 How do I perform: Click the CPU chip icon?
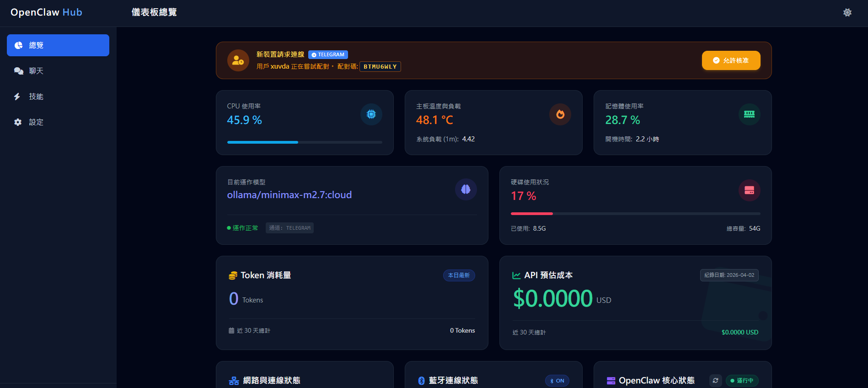371,114
